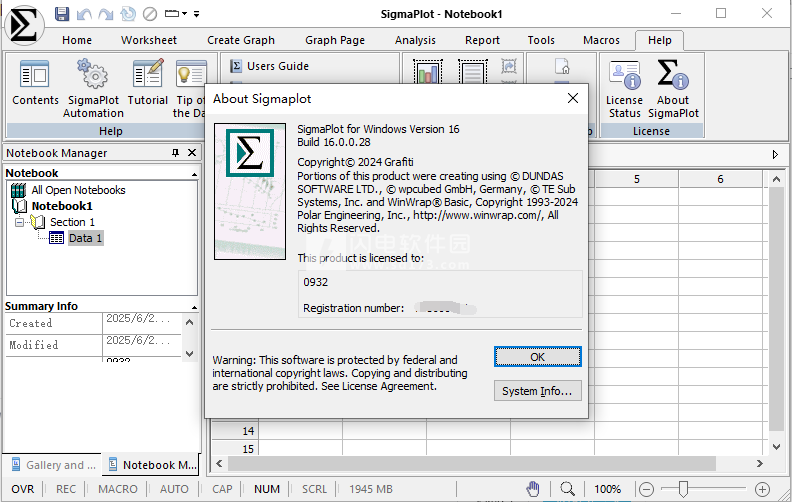The image size is (792, 502).
Task: Collapse the Summary Info header arrow
Action: [x=194, y=308]
